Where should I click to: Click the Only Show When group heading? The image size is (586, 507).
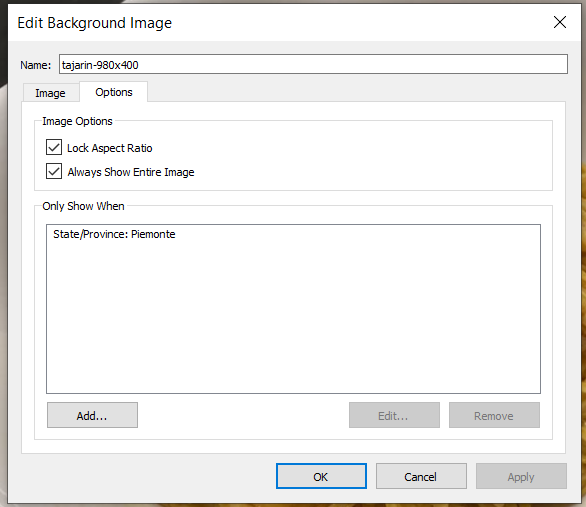click(x=83, y=206)
